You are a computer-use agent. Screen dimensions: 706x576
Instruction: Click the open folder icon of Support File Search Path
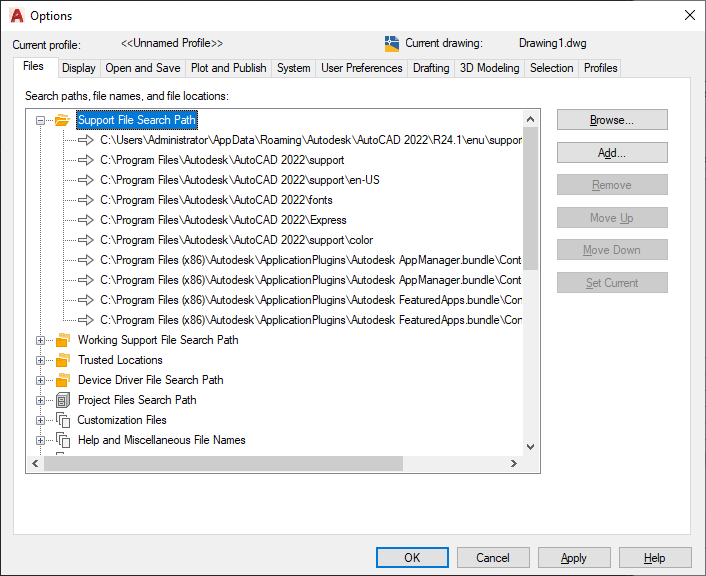[x=63, y=120]
